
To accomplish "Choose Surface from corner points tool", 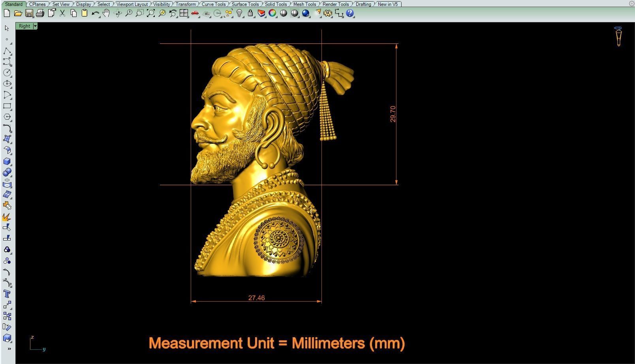I will [x=7, y=139].
